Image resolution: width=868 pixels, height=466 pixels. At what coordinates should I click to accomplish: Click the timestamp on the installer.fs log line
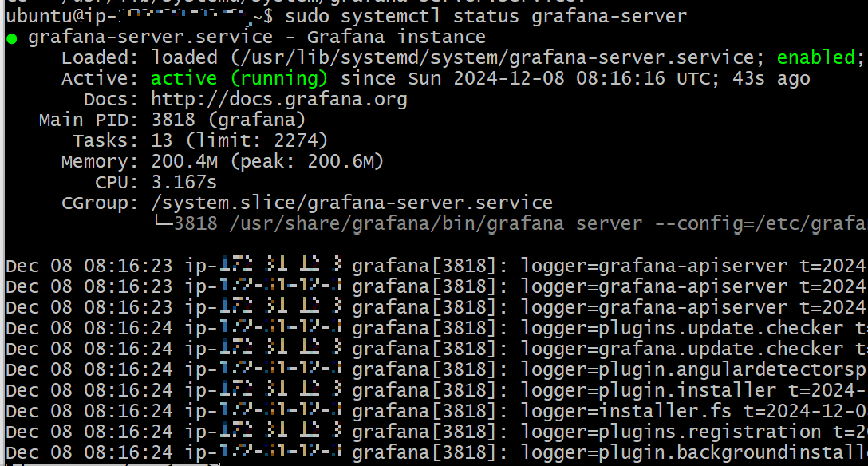pyautogui.click(x=89, y=411)
